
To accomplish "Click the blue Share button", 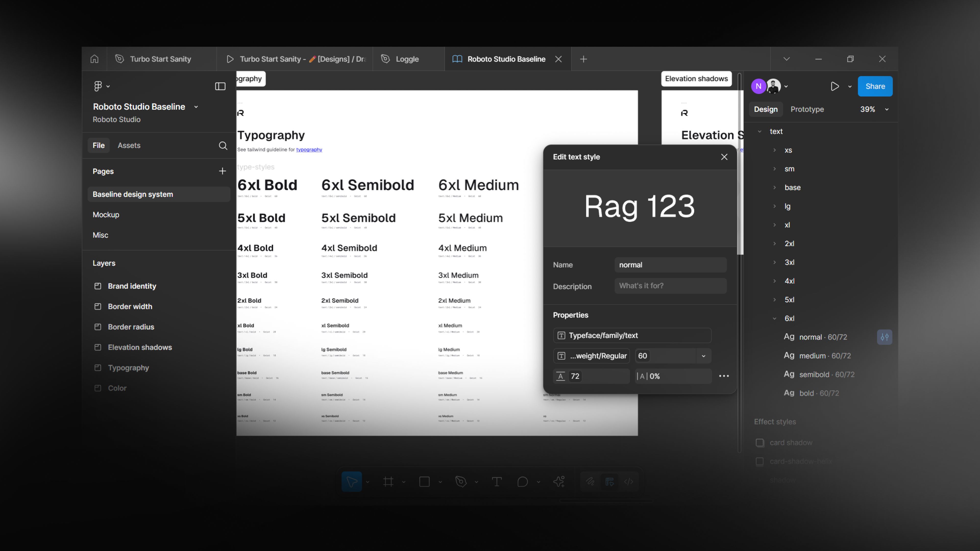I will coord(875,86).
